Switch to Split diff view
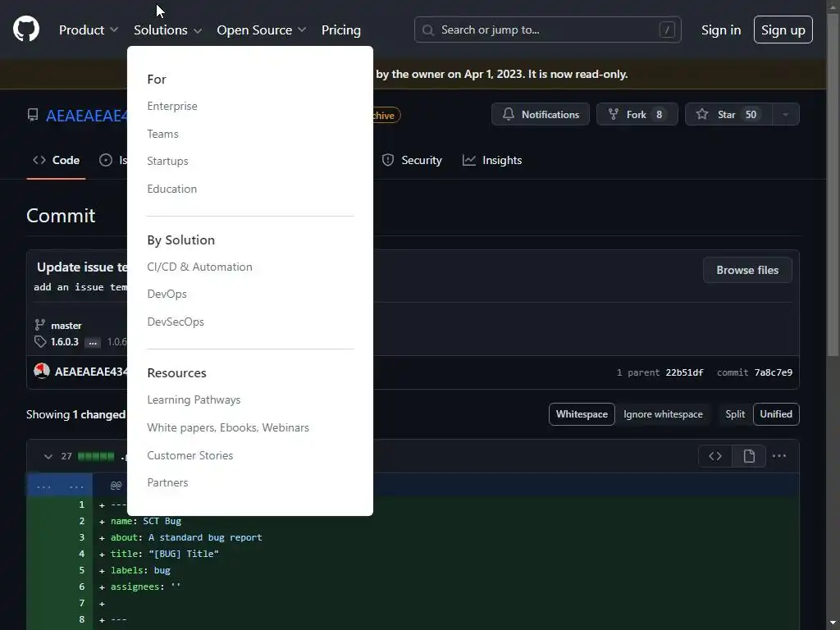Viewport: 840px width, 630px height. pyautogui.click(x=735, y=414)
